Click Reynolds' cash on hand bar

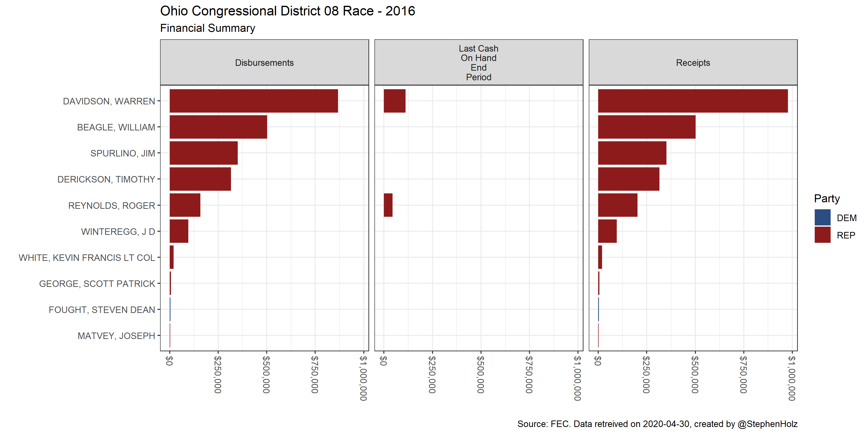[x=388, y=205]
